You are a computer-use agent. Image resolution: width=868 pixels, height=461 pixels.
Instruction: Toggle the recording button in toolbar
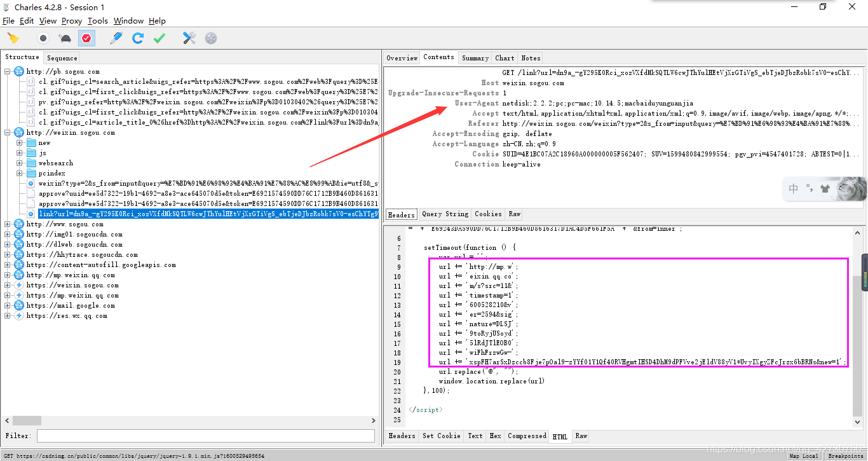coord(43,38)
